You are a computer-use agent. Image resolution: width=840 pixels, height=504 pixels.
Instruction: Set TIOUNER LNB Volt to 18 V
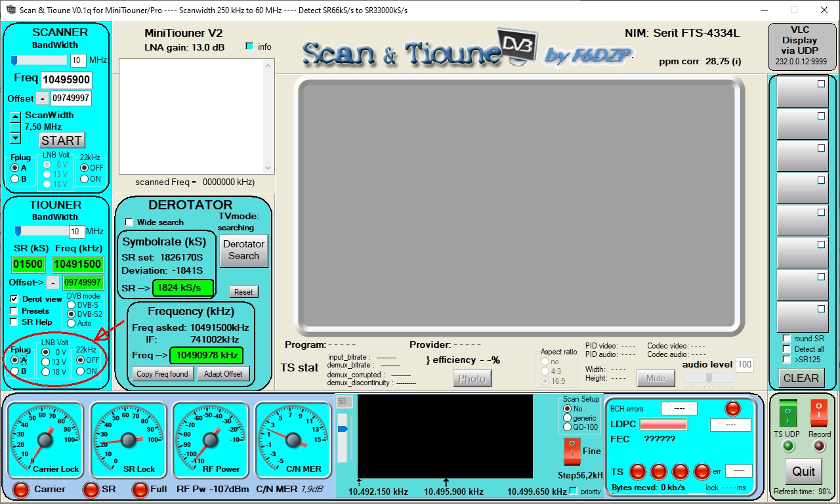46,372
